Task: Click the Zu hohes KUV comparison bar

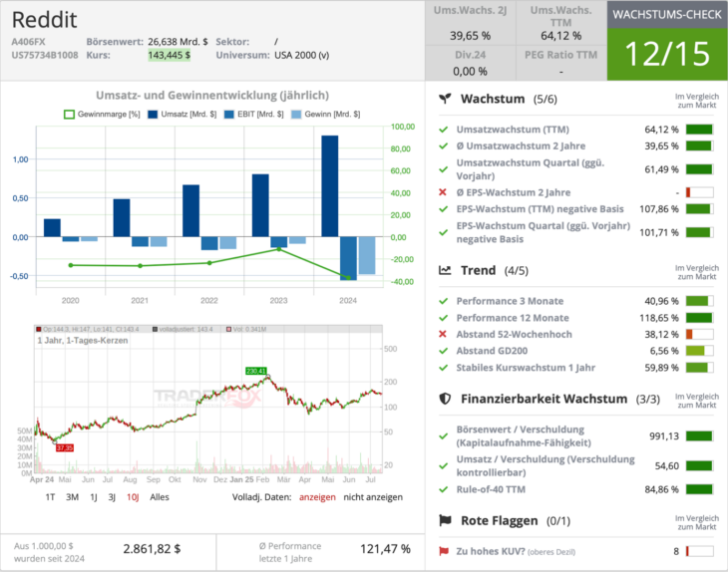Action: click(x=699, y=551)
